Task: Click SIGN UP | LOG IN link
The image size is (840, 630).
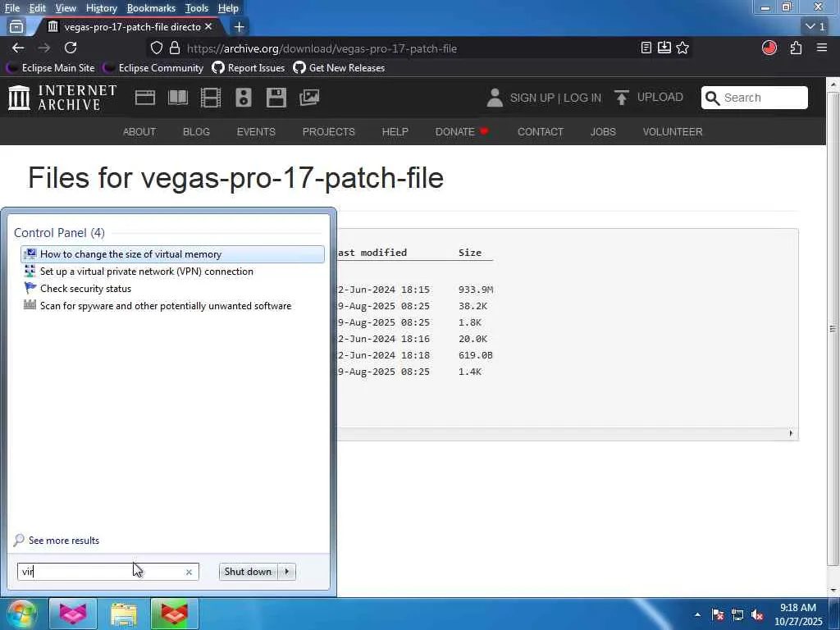Action: pyautogui.click(x=555, y=98)
